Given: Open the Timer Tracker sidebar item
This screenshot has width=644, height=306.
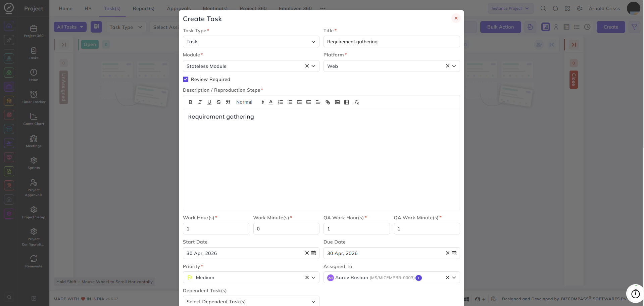Looking at the screenshot, I should click(x=34, y=97).
